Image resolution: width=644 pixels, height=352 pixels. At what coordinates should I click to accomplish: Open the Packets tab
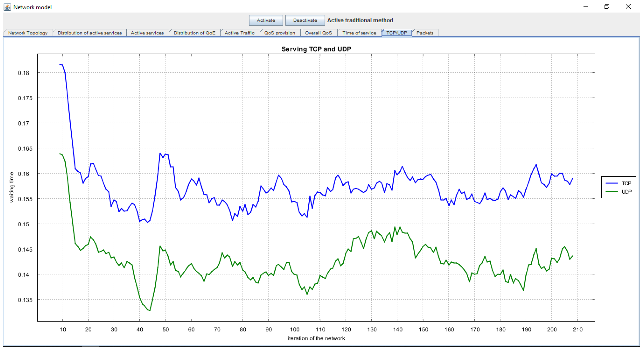(x=425, y=33)
